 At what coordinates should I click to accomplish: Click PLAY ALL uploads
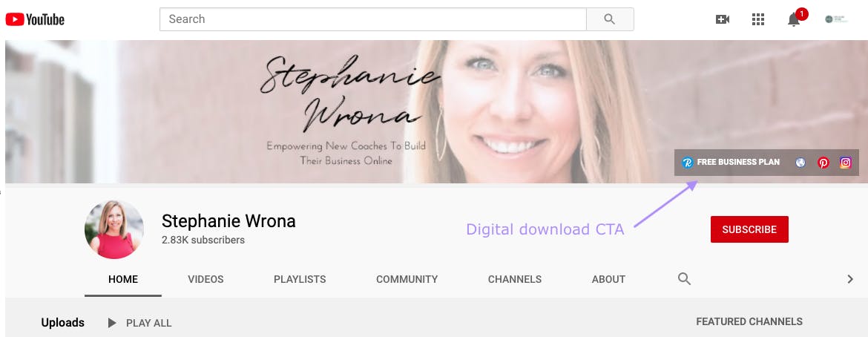[x=139, y=323]
